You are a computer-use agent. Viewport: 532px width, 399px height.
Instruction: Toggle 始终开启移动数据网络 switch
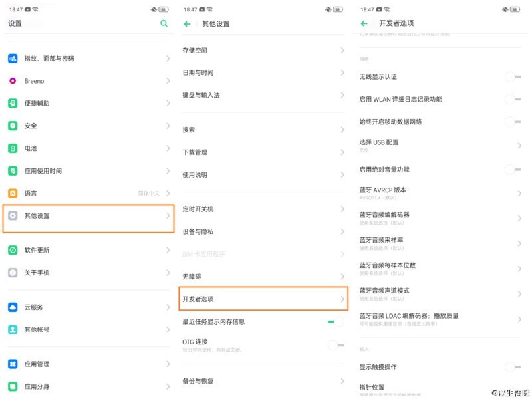coord(513,122)
